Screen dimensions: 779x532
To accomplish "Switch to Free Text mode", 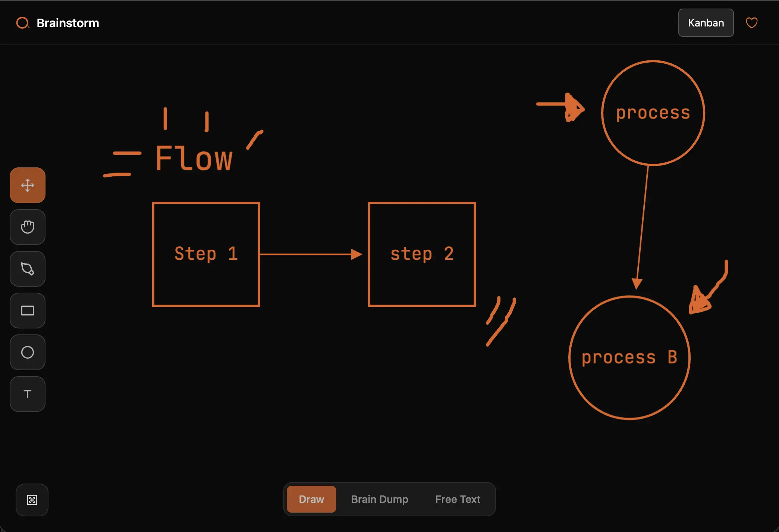I will [458, 499].
